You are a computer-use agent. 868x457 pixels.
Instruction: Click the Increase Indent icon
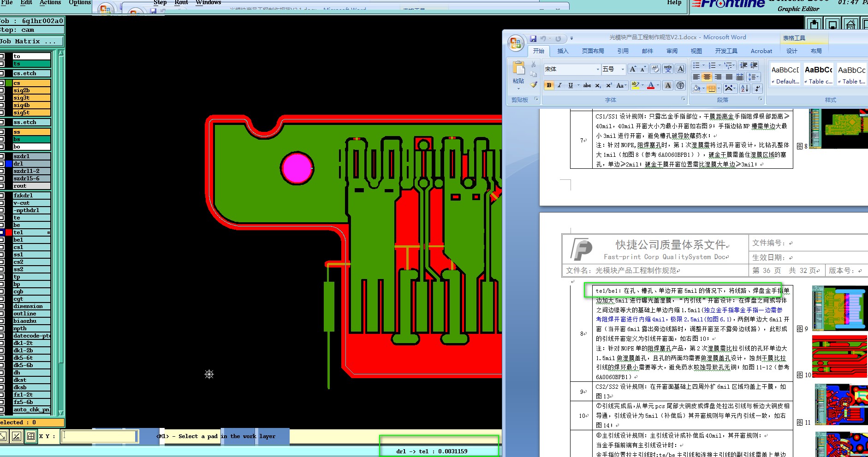pos(754,65)
